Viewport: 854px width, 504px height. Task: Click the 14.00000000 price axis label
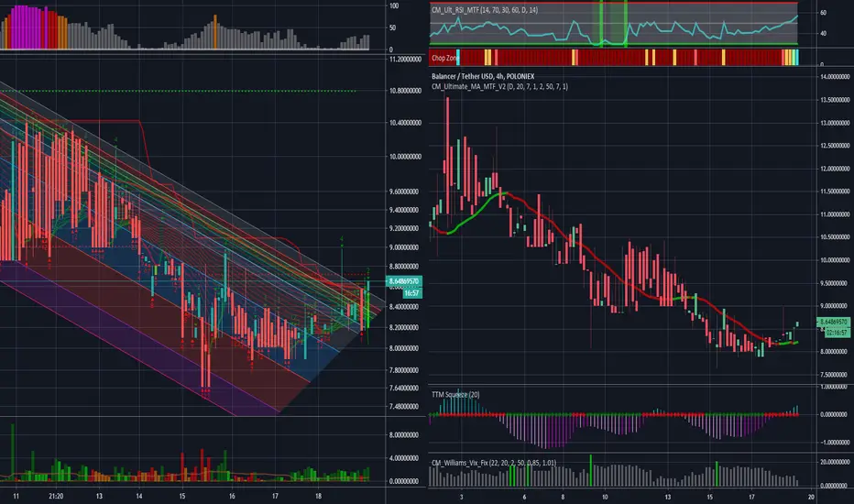[x=835, y=77]
